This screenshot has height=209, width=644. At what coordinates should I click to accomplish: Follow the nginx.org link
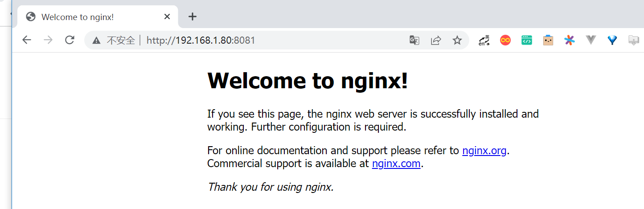click(484, 151)
